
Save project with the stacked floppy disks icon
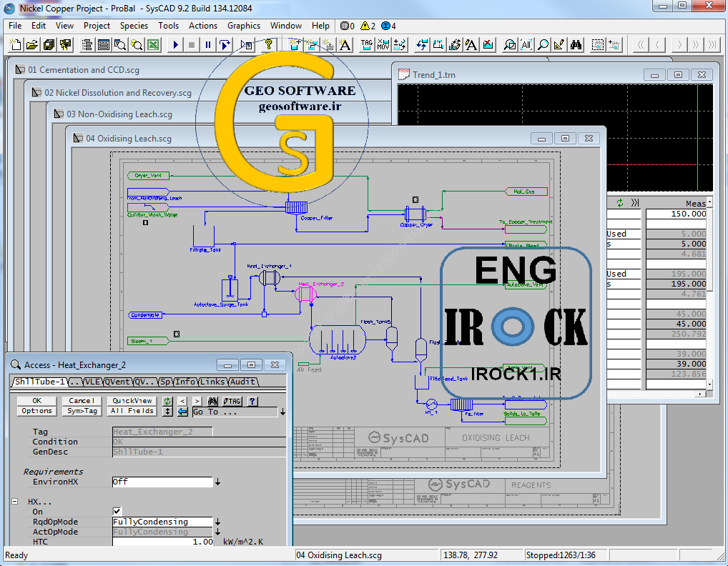[x=49, y=45]
